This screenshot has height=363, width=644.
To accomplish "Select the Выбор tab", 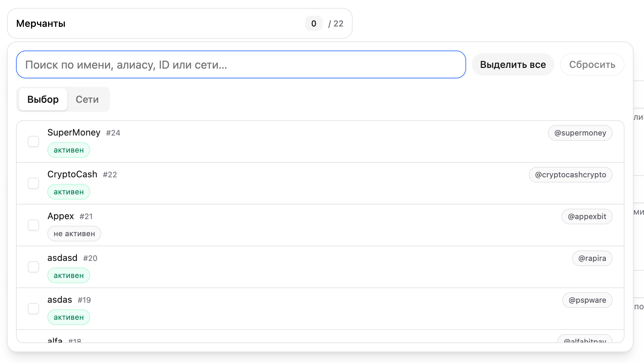I will [43, 100].
